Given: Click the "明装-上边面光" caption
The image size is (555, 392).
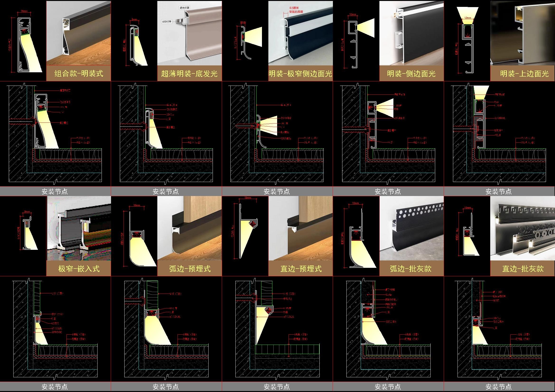Looking at the screenshot, I should coord(525,73).
